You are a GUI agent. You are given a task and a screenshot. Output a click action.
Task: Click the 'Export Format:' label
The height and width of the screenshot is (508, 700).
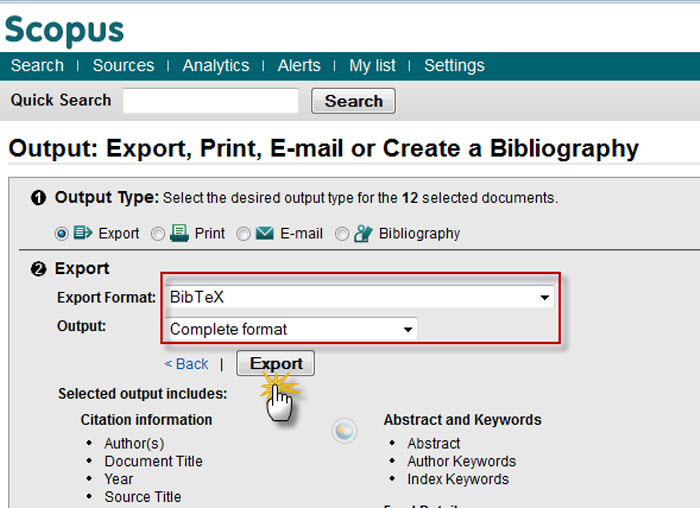tap(106, 297)
